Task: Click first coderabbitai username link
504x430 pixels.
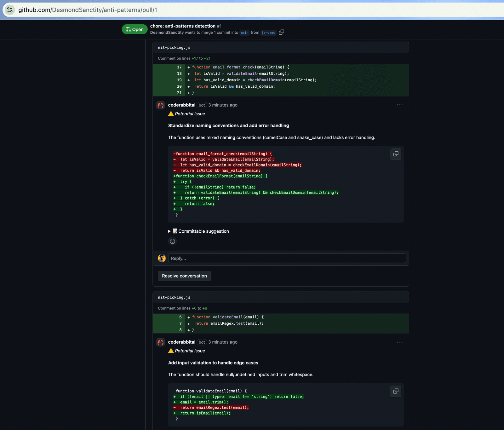Action: point(181,105)
